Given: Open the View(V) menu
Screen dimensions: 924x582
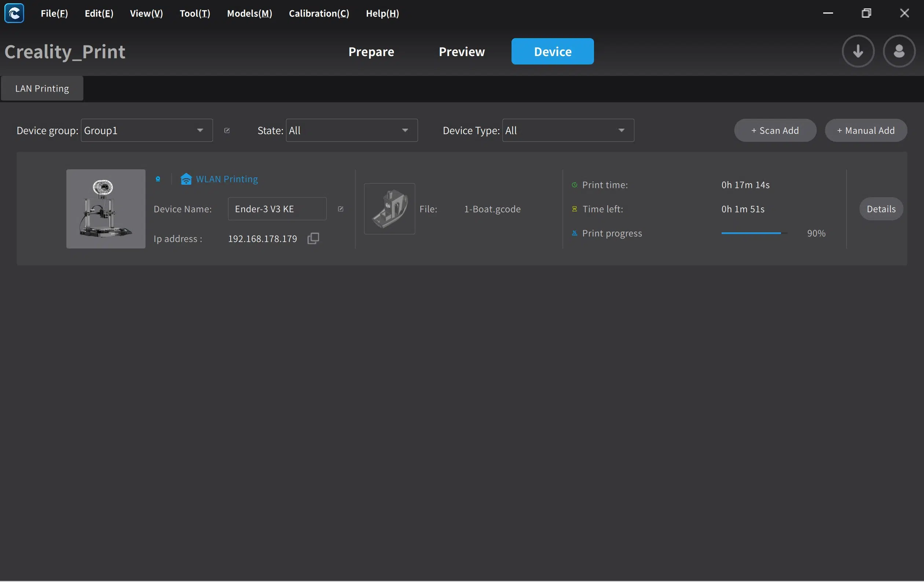Looking at the screenshot, I should click(146, 14).
